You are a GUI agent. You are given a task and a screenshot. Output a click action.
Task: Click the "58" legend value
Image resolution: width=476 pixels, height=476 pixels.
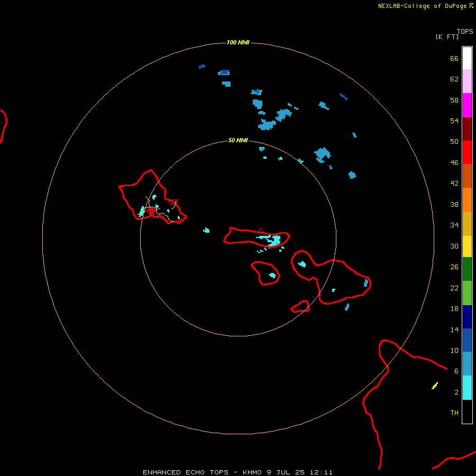pos(454,100)
